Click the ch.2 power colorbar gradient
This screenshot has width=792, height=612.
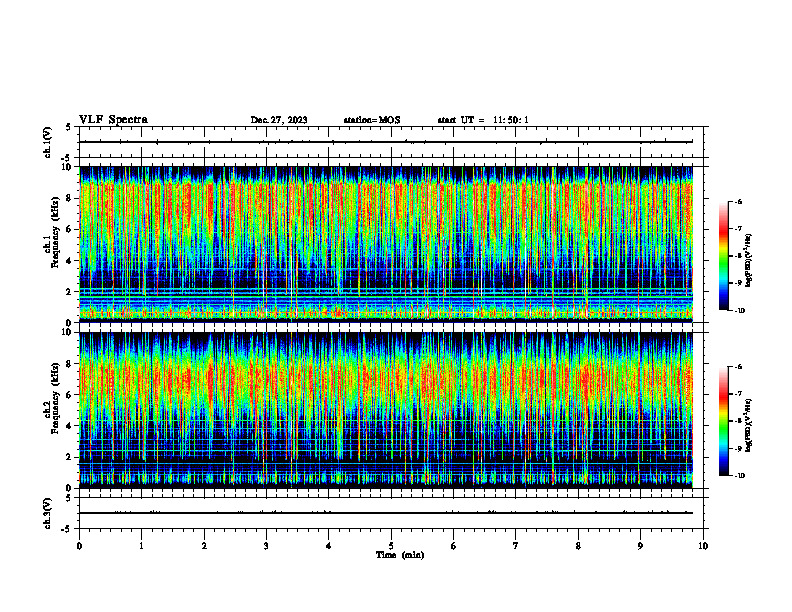(724, 421)
